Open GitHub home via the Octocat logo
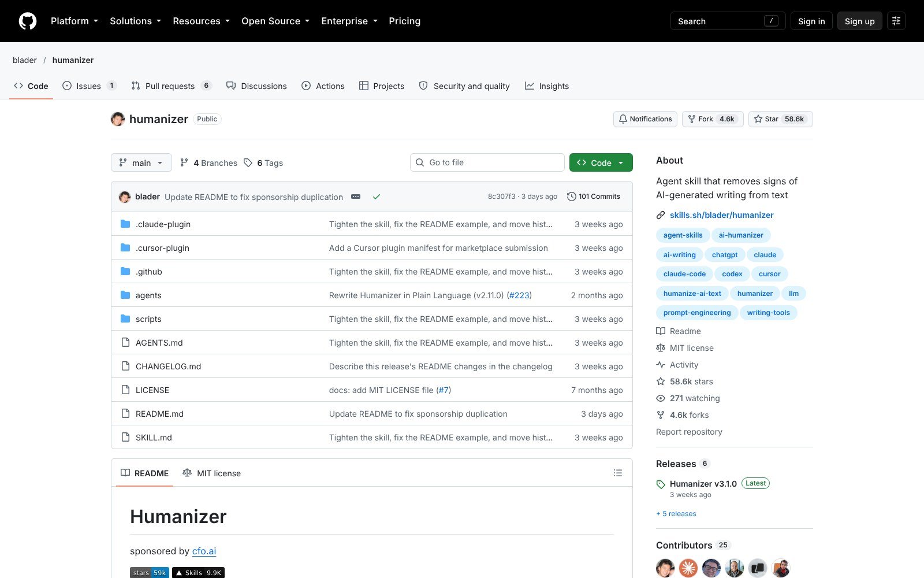The image size is (924, 578). pos(28,21)
